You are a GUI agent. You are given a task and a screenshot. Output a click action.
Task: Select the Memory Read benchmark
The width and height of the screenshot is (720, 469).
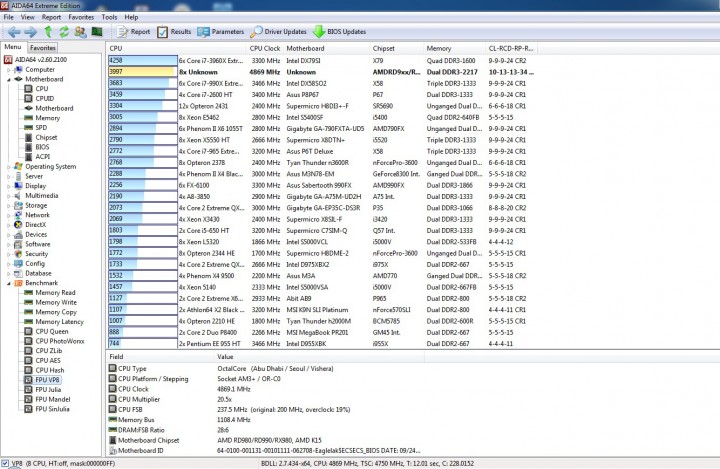pyautogui.click(x=50, y=293)
